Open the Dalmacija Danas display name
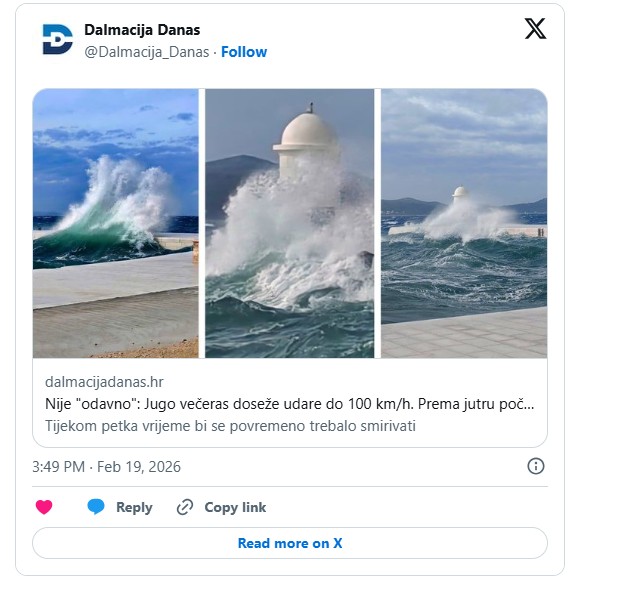Screen dimensions: 629x596 tap(142, 30)
